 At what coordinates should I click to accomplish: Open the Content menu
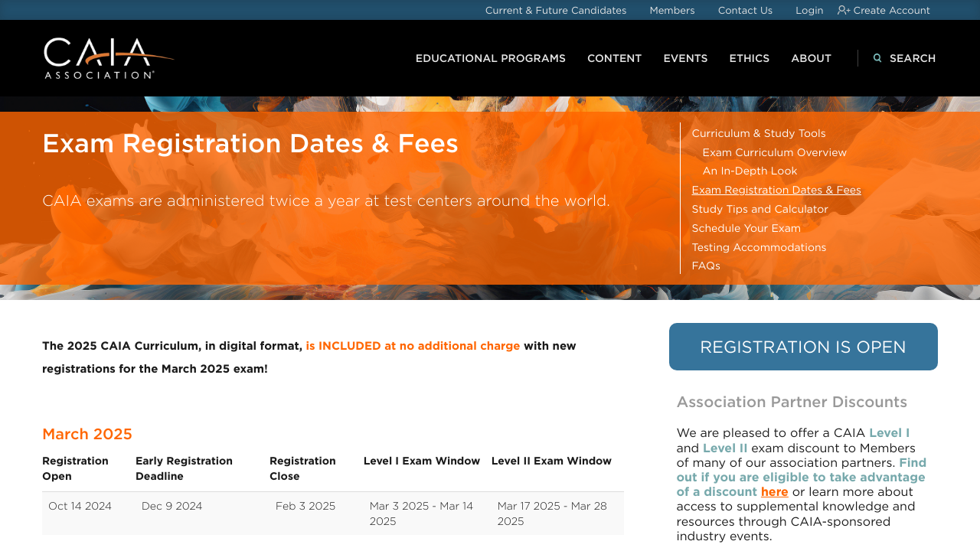[615, 58]
